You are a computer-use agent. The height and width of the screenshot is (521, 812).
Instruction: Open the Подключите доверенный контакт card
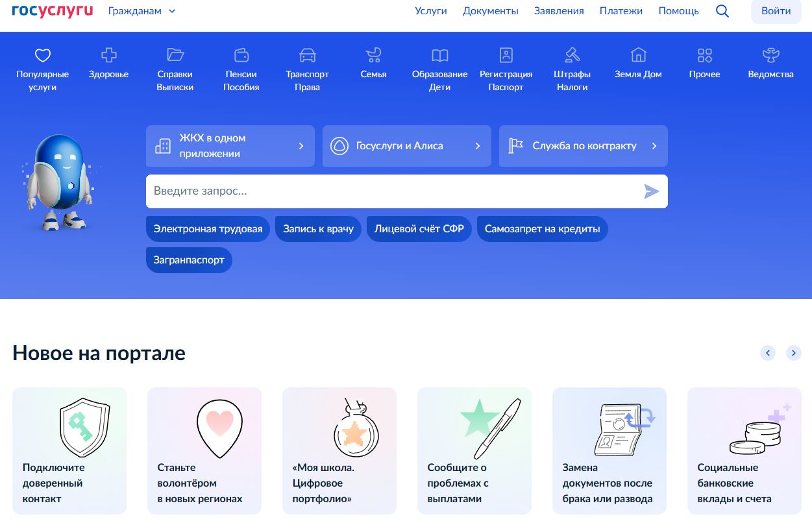pos(69,450)
